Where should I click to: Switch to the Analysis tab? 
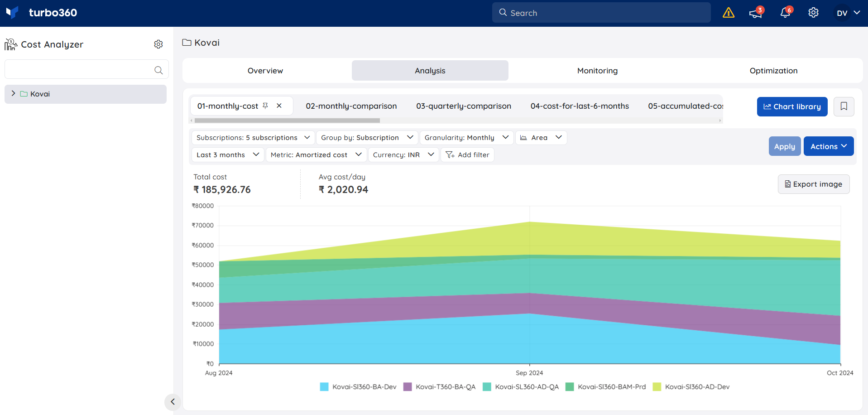click(x=430, y=71)
